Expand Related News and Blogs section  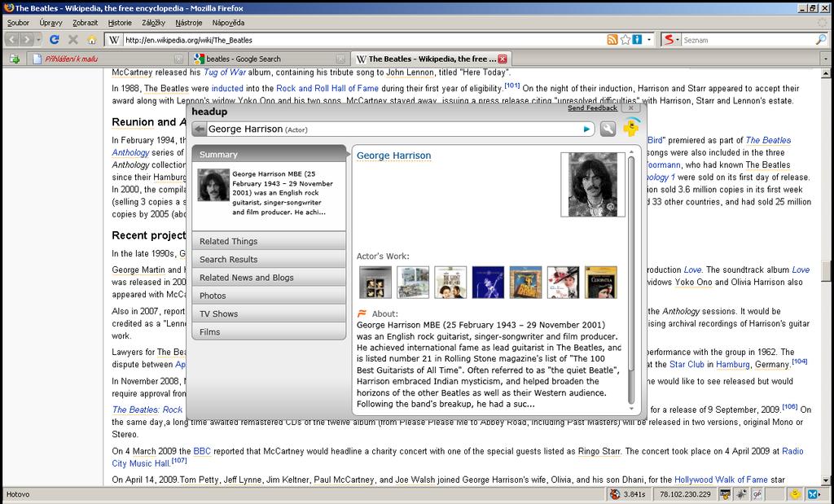coord(269,277)
